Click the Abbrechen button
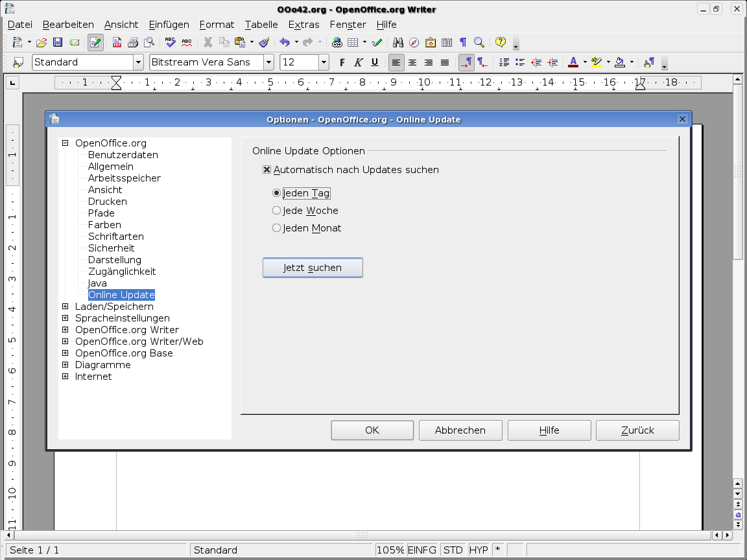747x560 pixels. [460, 430]
